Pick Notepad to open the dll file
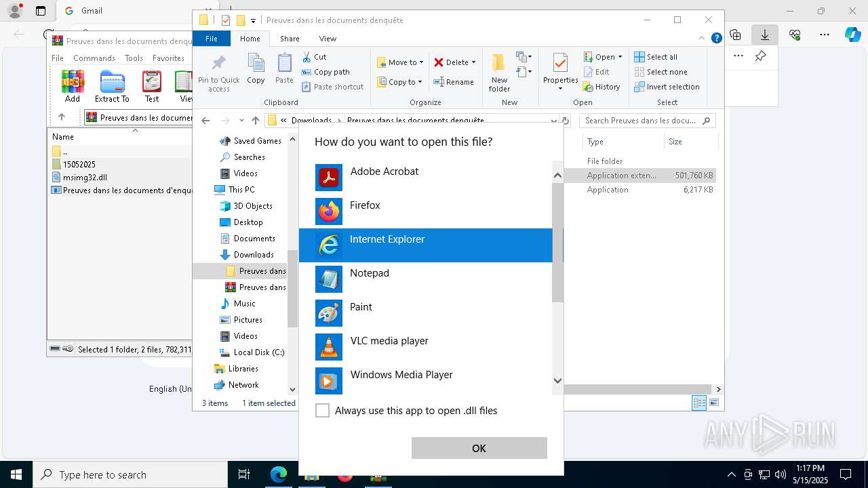The image size is (868, 488). click(x=425, y=279)
